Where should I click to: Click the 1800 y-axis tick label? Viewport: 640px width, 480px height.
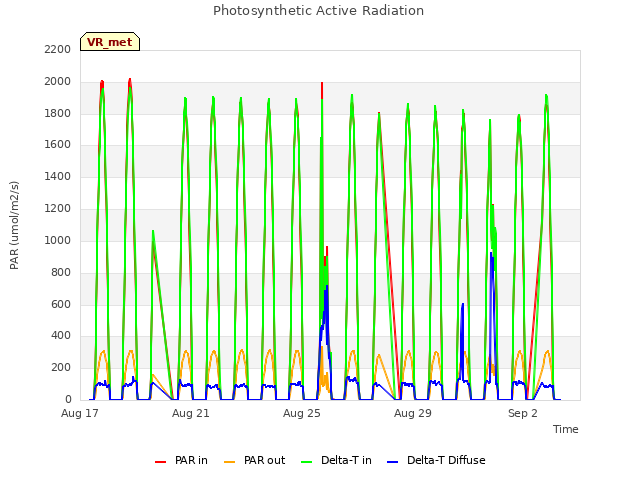click(x=58, y=113)
